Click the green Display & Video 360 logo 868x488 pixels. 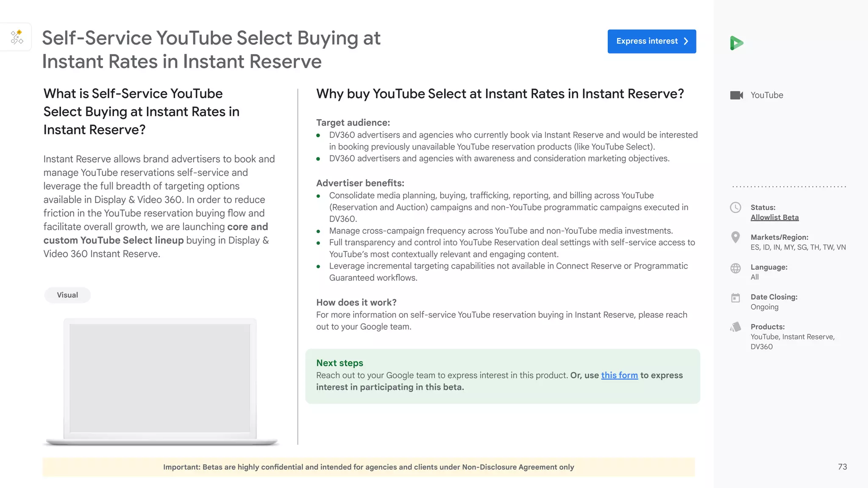click(x=737, y=43)
